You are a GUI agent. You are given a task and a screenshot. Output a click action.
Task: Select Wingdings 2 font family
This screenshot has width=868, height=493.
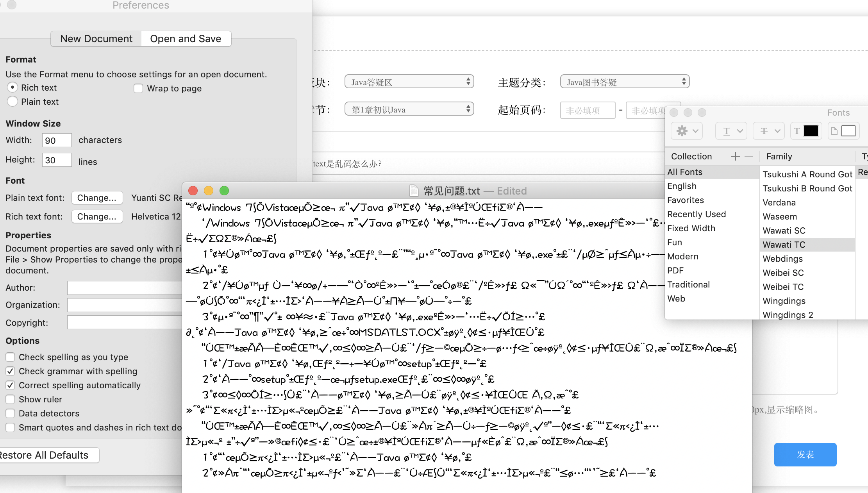[x=807, y=315]
